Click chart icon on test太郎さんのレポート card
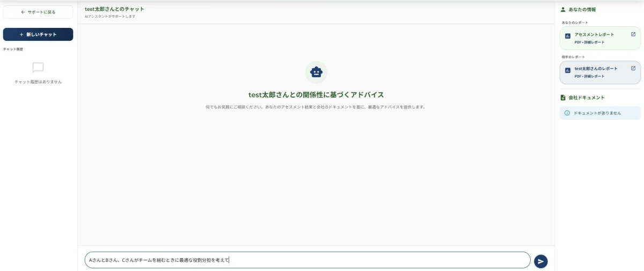 click(x=568, y=70)
